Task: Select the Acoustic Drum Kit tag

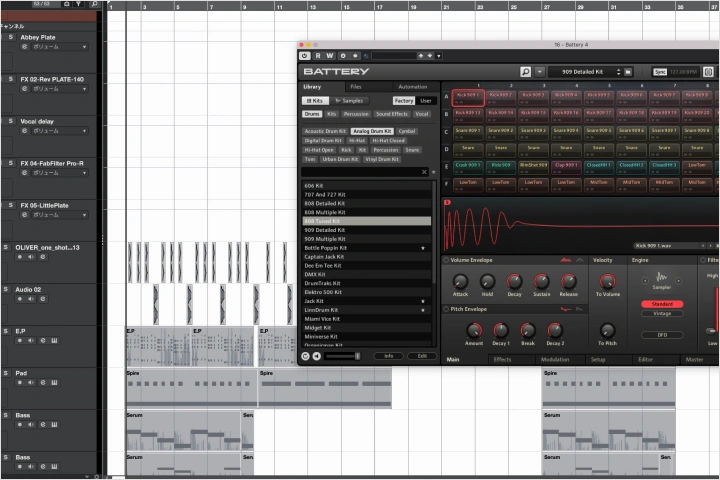Action: pos(325,131)
